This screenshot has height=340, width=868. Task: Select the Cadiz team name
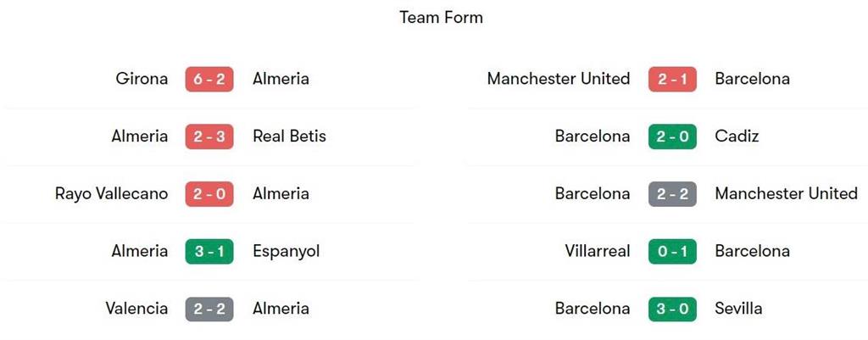(737, 137)
